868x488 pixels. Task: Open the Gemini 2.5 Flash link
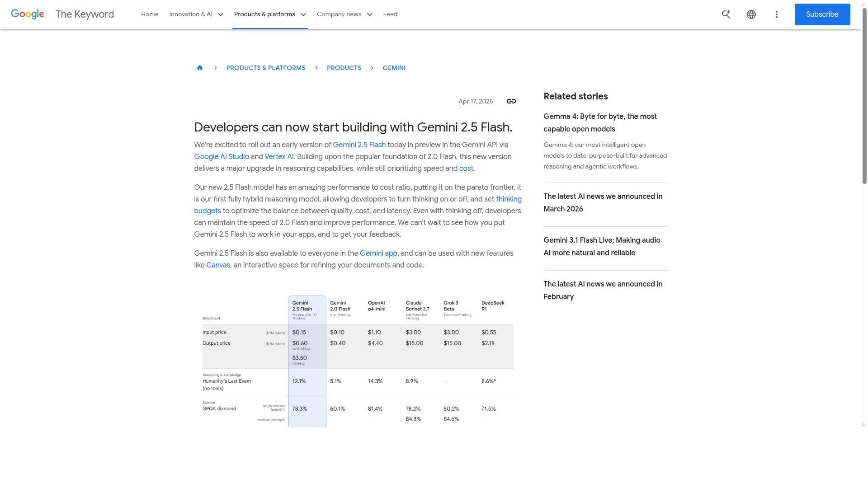tap(359, 145)
